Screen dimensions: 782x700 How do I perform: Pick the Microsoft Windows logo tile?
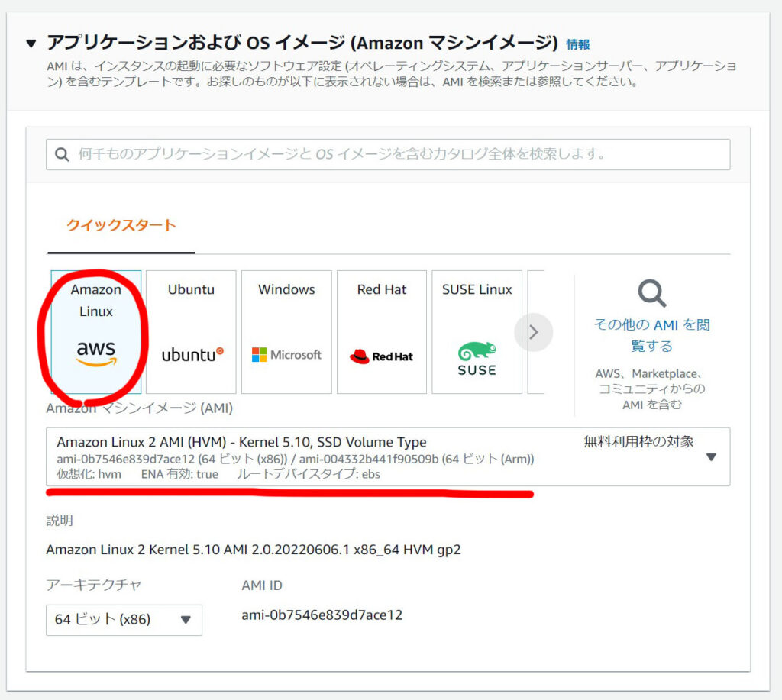[x=286, y=332]
